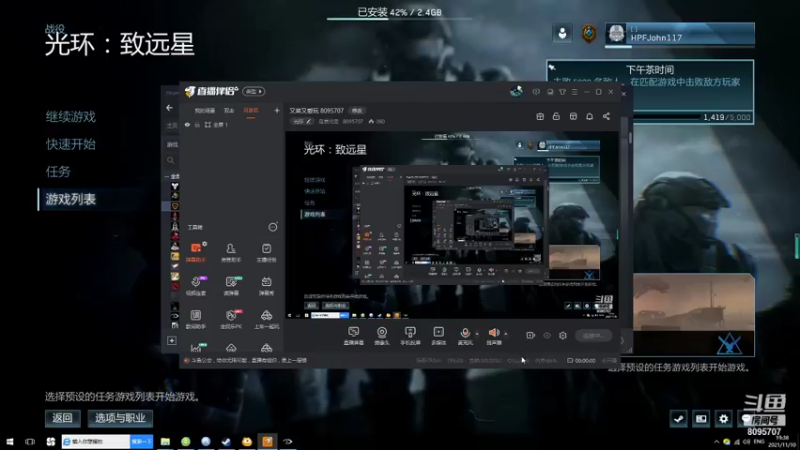This screenshot has height=450, width=800.
Task: Open the roster icon beside player nameplate
Action: [562, 34]
